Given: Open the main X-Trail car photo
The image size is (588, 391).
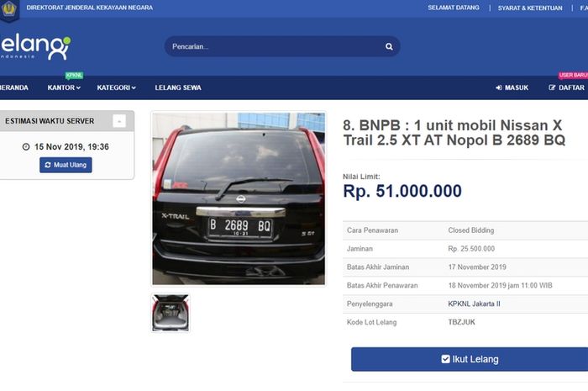Looking at the screenshot, I should coord(239,198).
